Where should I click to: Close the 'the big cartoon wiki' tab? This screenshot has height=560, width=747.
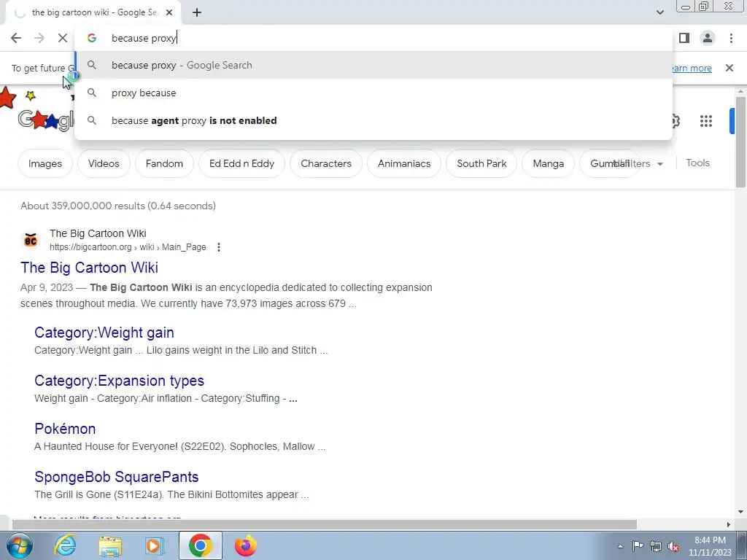169,12
